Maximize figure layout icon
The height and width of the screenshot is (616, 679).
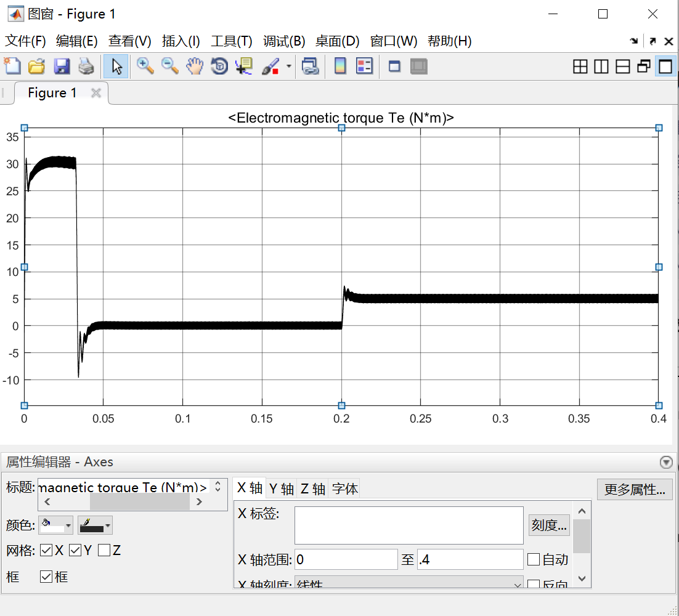tap(665, 67)
